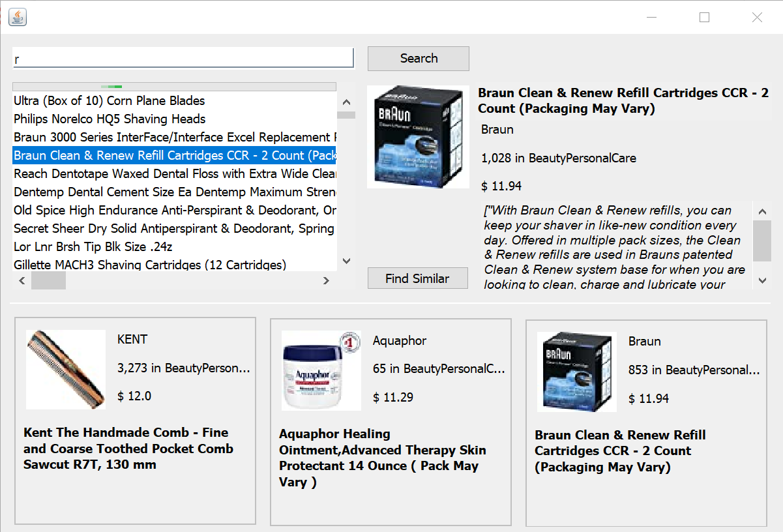Screen dimensions: 783x532
Task: Click detail price '$ 11.94' under rank 1,028
Action: 501,186
